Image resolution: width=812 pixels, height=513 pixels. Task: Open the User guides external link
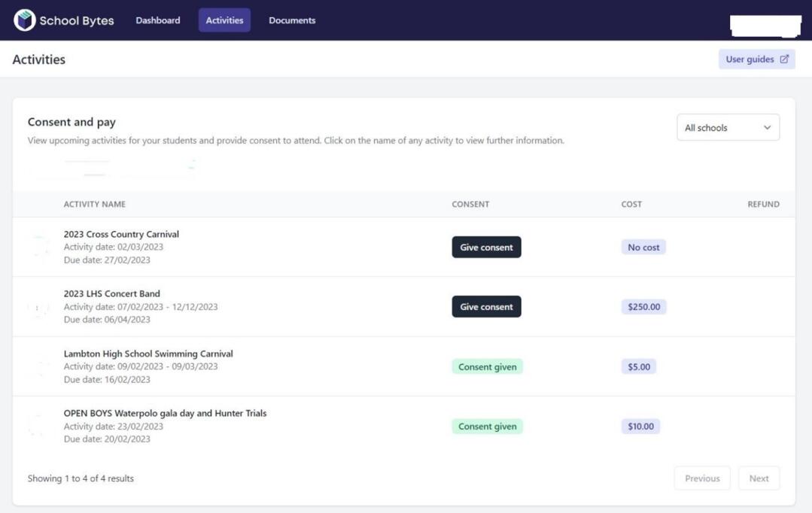point(756,59)
